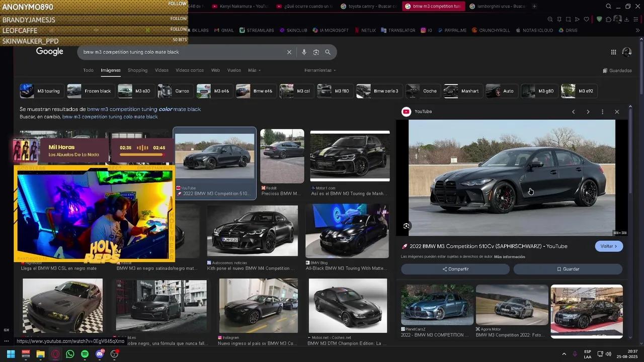Start voice search with microphone icon
This screenshot has height=362, width=644.
pos(304,52)
